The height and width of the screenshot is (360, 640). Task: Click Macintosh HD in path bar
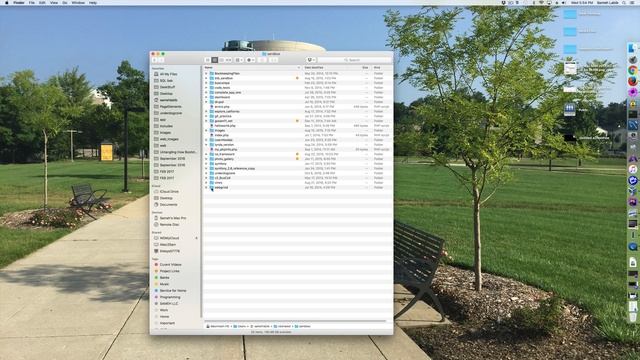pos(218,327)
